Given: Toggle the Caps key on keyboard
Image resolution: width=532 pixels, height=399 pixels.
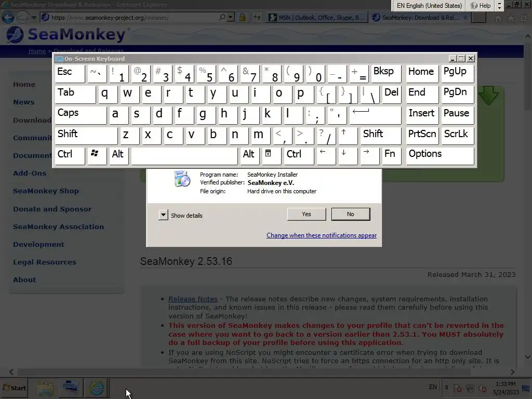Looking at the screenshot, I should [81, 115].
